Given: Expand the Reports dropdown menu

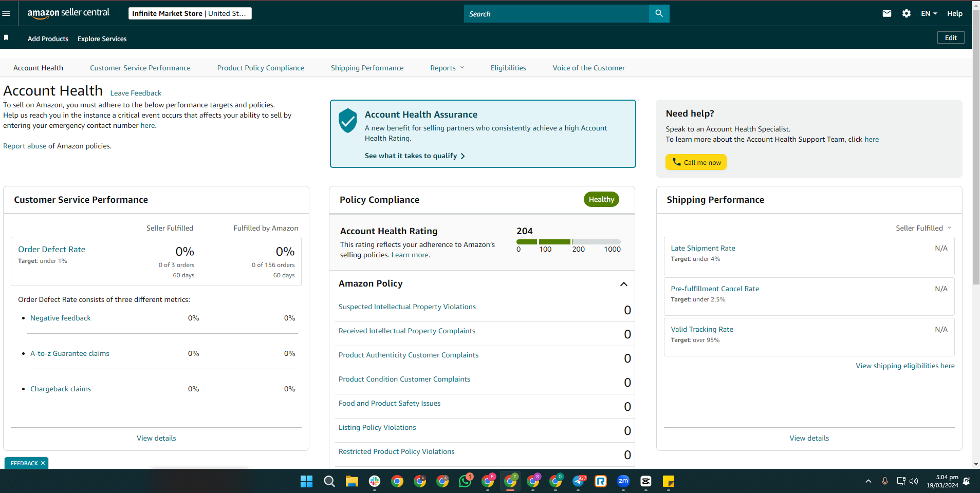Looking at the screenshot, I should pos(447,68).
